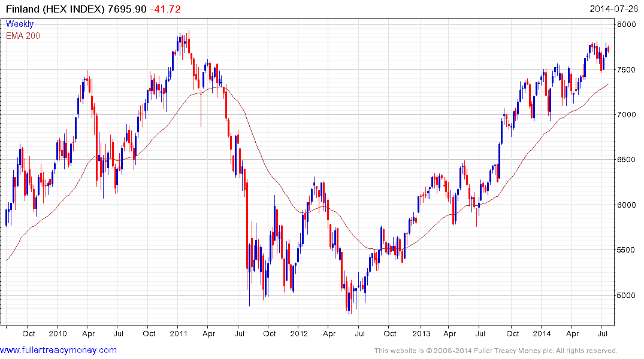Select the 2013 date axis label
This screenshot has width=644, height=359.
[x=421, y=333]
